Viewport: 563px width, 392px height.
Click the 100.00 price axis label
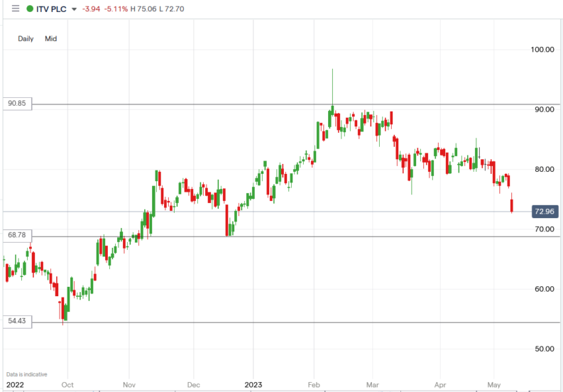[542, 50]
